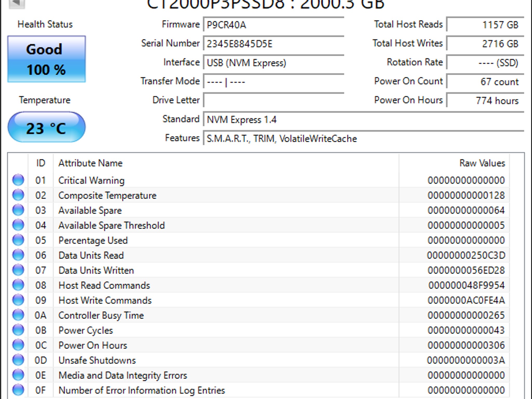Click the Firmware field showing P9CR40A
The image size is (532, 399).
(x=274, y=24)
